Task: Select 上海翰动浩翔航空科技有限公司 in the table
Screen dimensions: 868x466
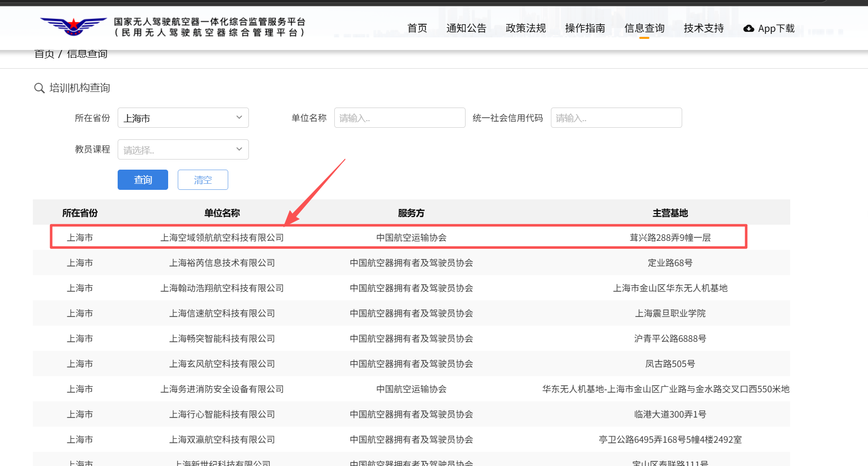Action: [x=222, y=288]
